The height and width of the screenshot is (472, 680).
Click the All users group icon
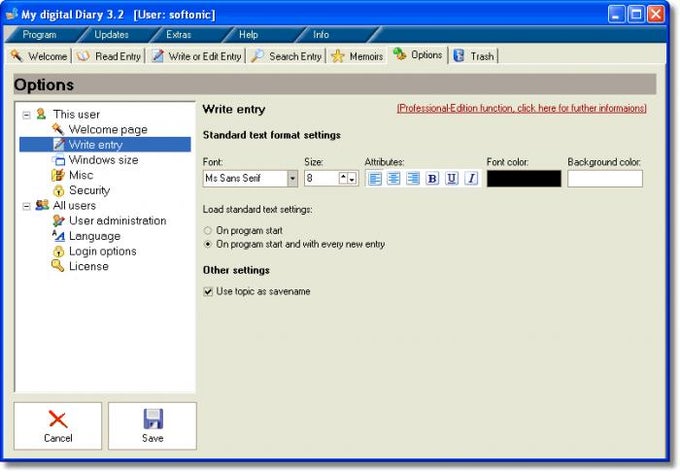point(42,205)
